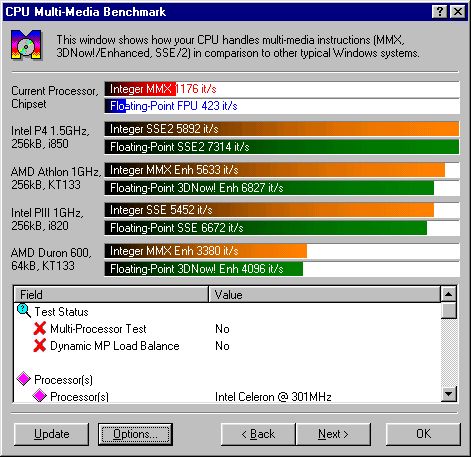This screenshot has height=457, width=471.
Task: Close the CPU Multi-Media Benchmark window
Action: (x=458, y=12)
